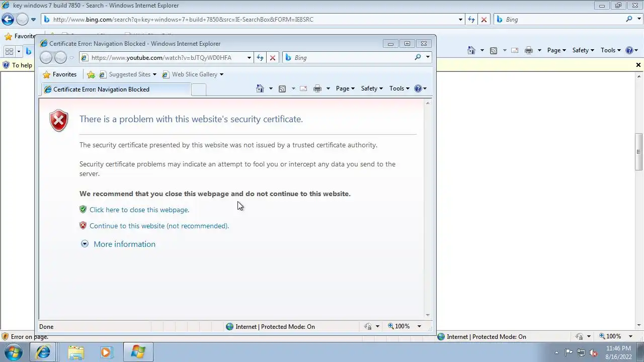Click popup blocker icon in Certificate Error status bar
The width and height of the screenshot is (644, 362).
tap(368, 326)
